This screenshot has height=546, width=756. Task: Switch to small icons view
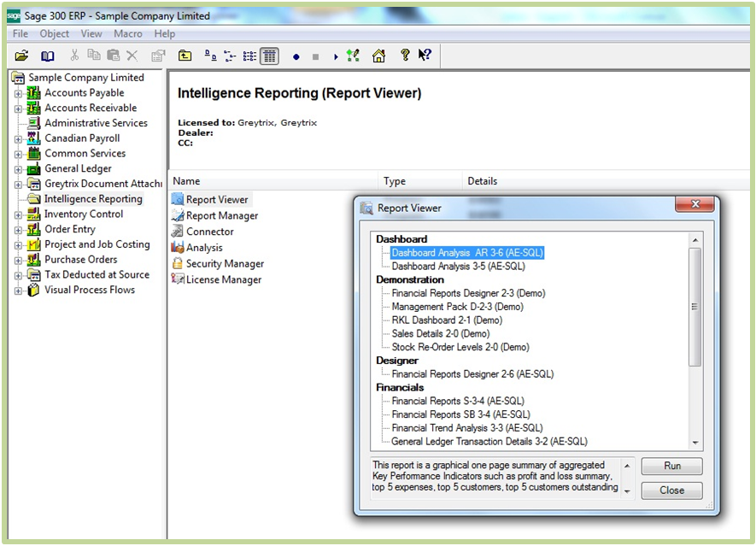(x=231, y=56)
